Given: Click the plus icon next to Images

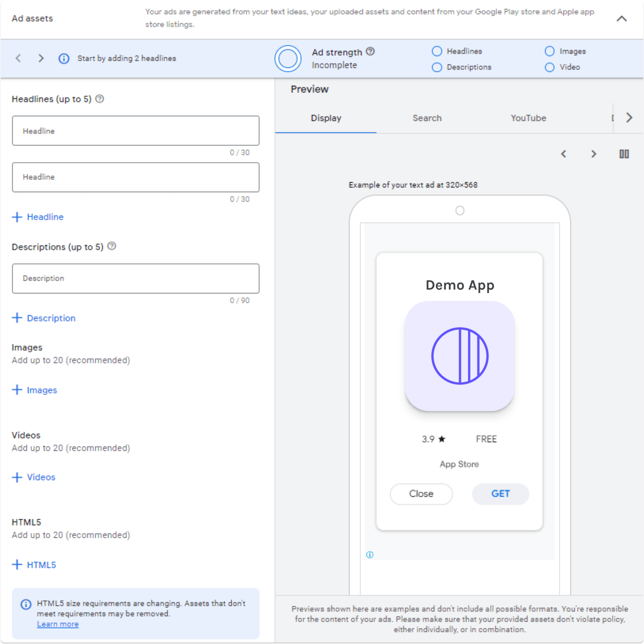Looking at the screenshot, I should (17, 390).
